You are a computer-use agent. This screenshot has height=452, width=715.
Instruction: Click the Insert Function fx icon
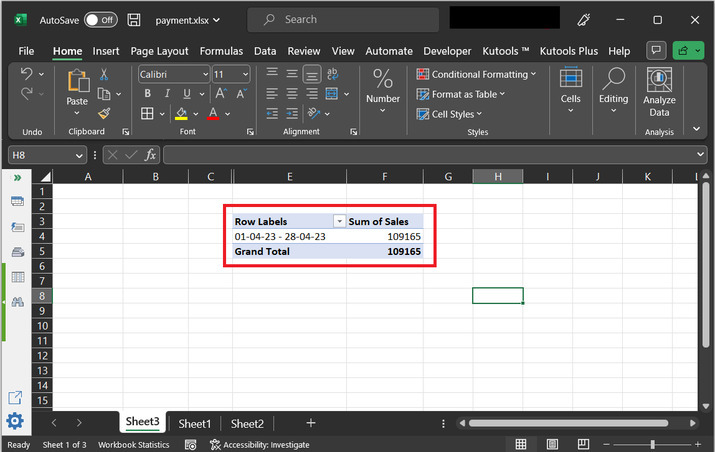coord(150,155)
